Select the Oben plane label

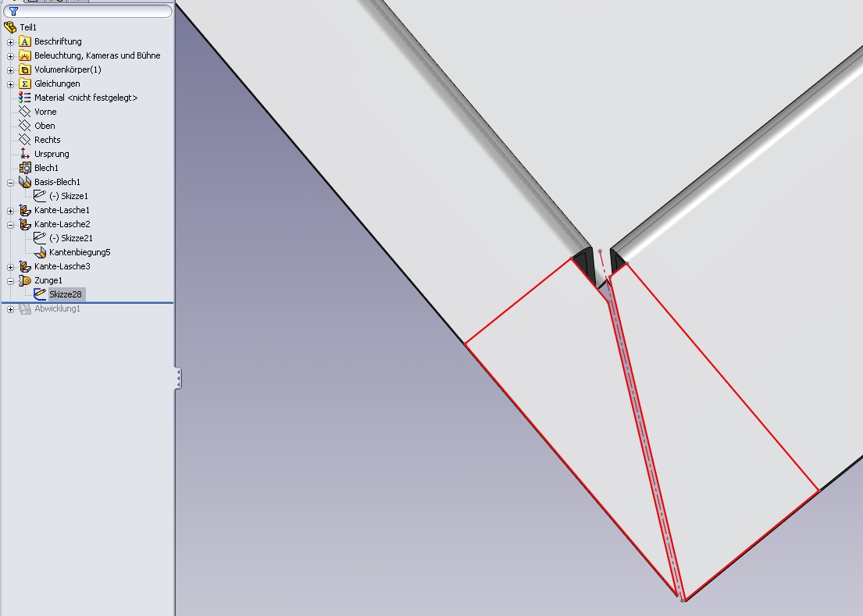click(x=45, y=126)
